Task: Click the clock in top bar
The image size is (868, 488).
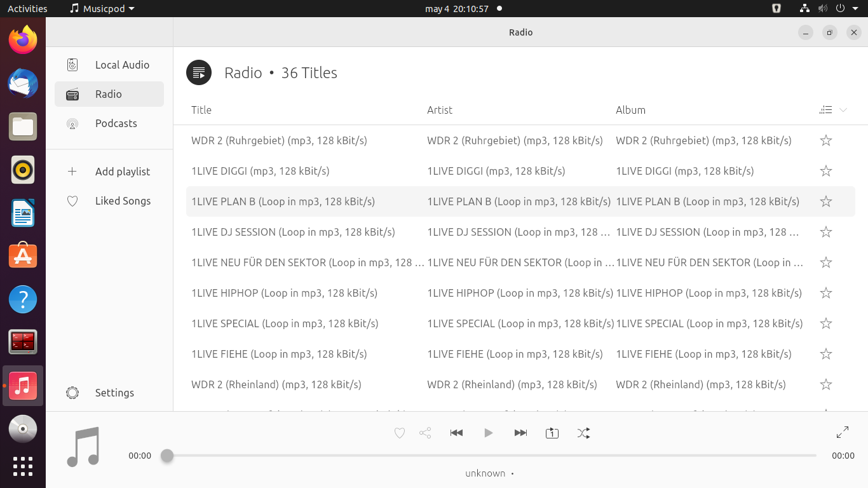Action: point(456,9)
